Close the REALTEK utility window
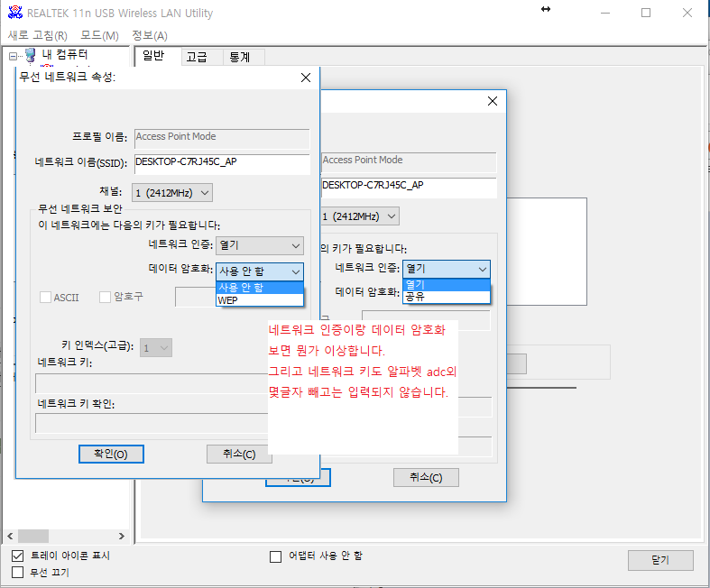The height and width of the screenshot is (588, 710). [687, 13]
